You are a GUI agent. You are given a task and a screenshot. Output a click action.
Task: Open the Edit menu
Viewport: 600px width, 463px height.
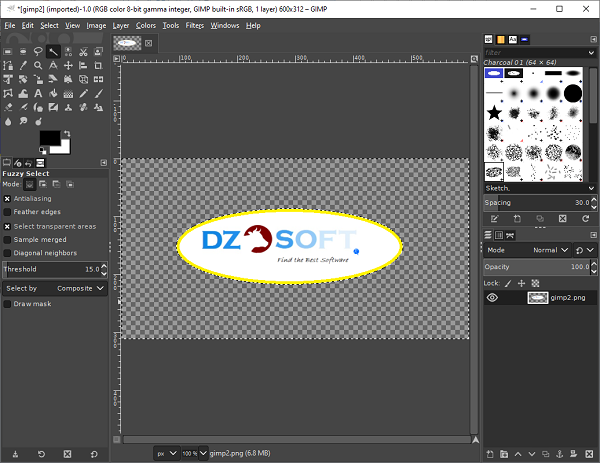click(28, 26)
